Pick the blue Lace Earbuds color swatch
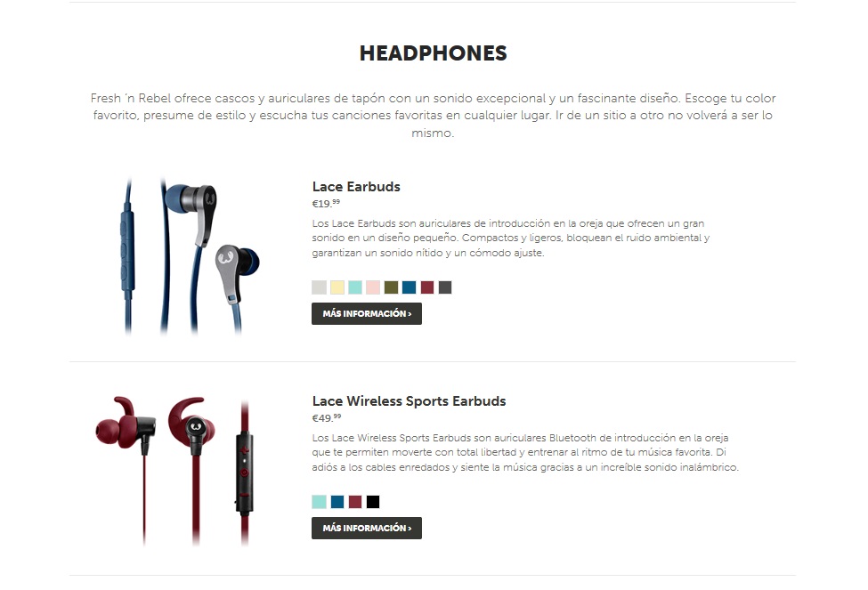 410,287
